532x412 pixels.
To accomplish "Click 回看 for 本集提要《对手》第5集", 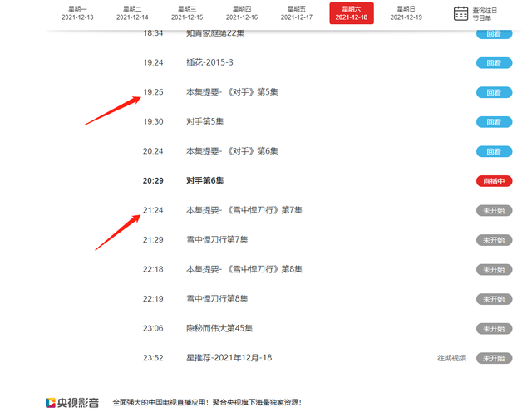I will (x=494, y=92).
